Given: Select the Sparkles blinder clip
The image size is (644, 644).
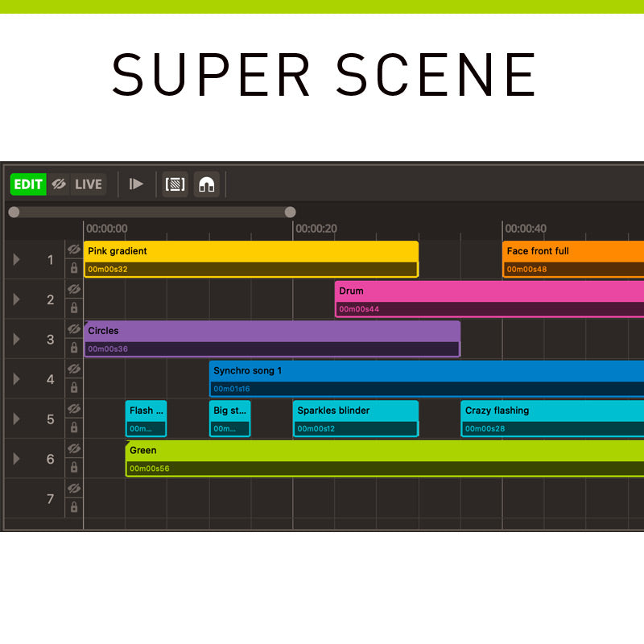Looking at the screenshot, I should [x=355, y=411].
